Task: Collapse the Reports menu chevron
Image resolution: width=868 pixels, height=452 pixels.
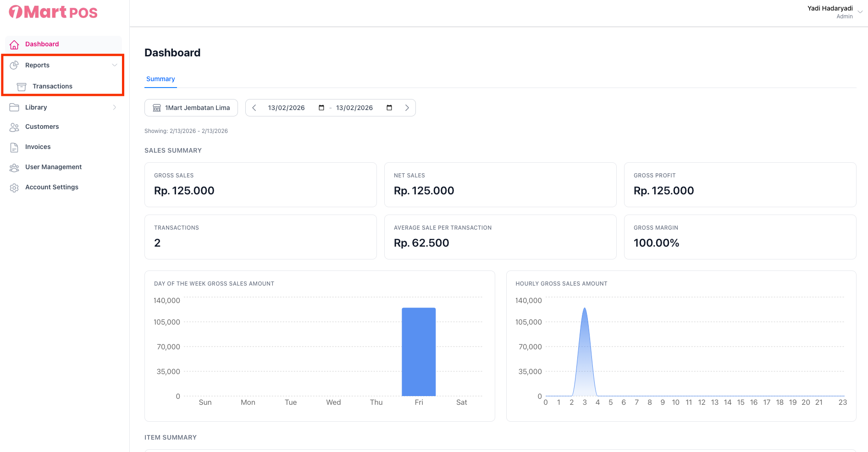Action: click(115, 65)
